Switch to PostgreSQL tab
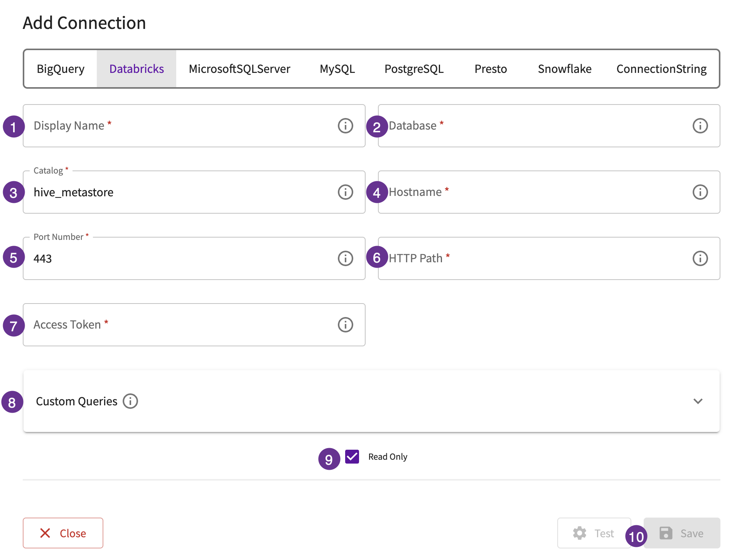The image size is (742, 560). click(414, 69)
